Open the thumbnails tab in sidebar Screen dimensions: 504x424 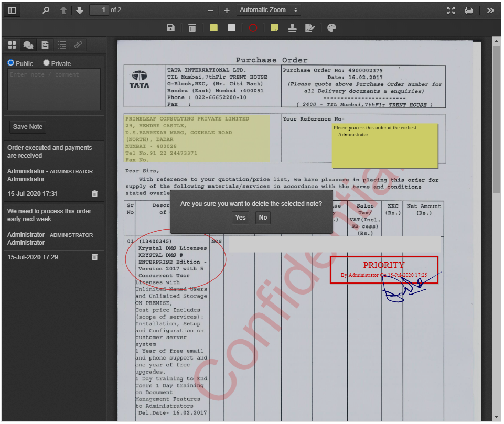coord(12,45)
